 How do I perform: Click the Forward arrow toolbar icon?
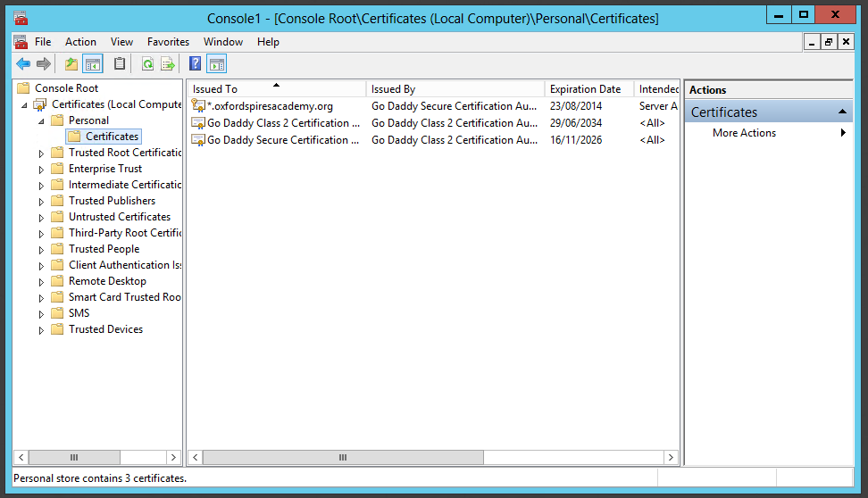coord(44,64)
